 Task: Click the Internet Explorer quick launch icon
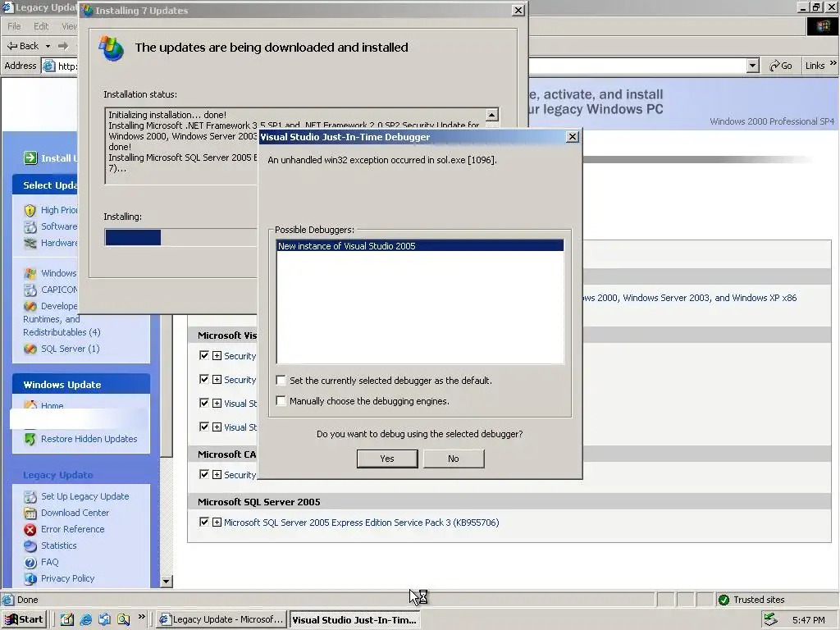[x=85, y=619]
